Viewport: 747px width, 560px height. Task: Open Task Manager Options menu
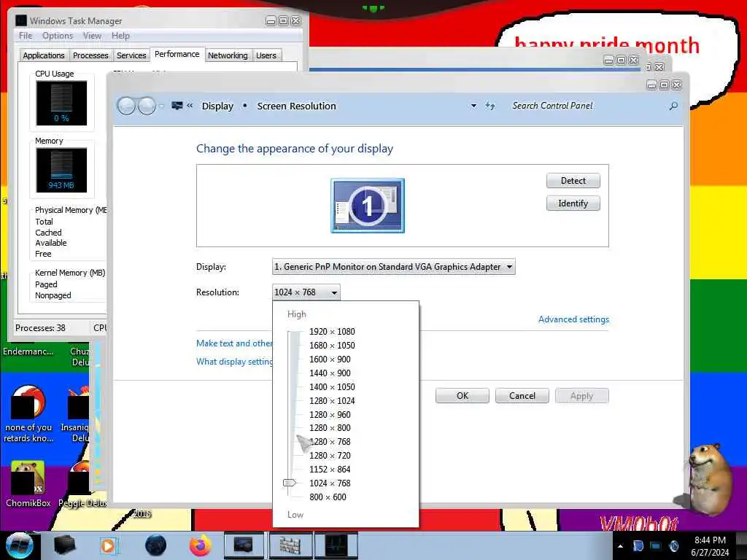58,36
